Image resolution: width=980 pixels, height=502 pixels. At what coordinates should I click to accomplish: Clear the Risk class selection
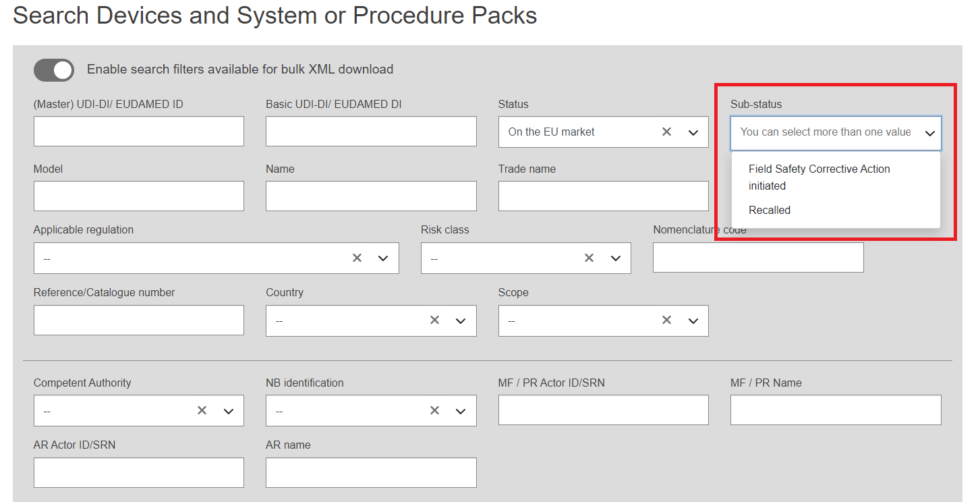point(589,258)
